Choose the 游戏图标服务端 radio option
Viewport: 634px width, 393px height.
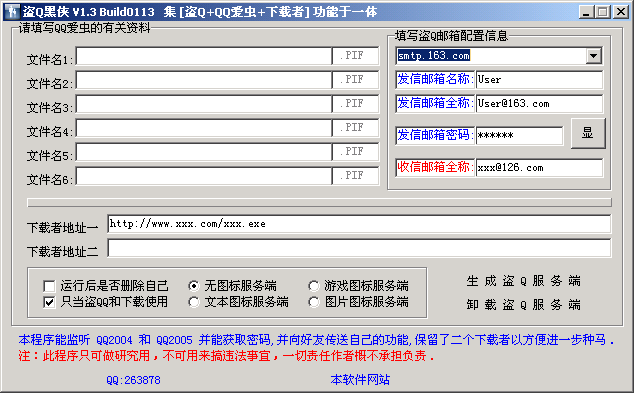(314, 286)
